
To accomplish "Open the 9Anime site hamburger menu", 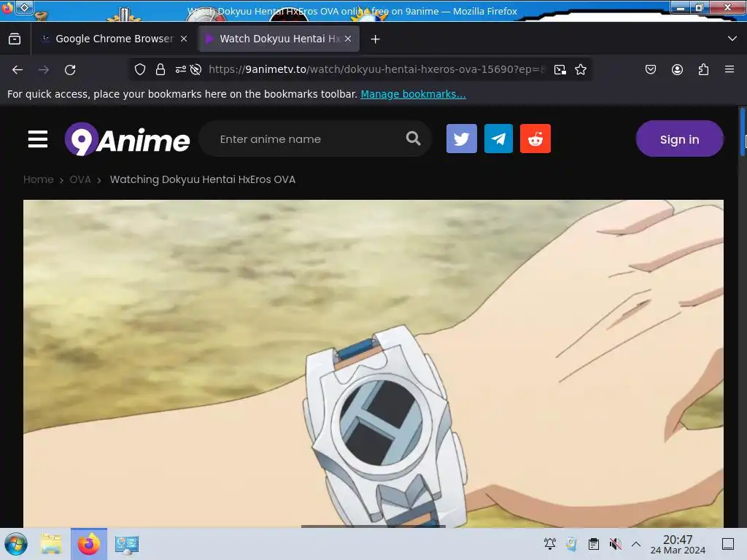I will (x=38, y=139).
